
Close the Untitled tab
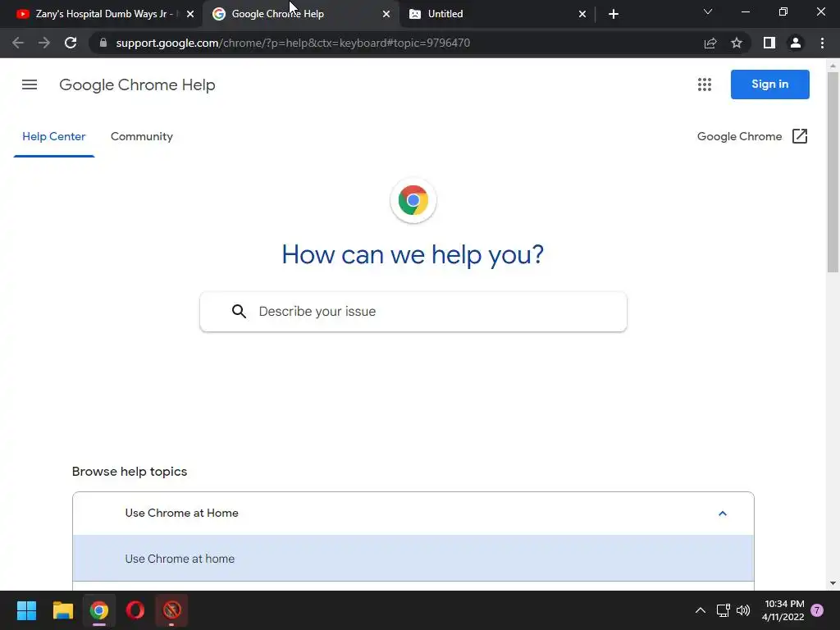582,14
